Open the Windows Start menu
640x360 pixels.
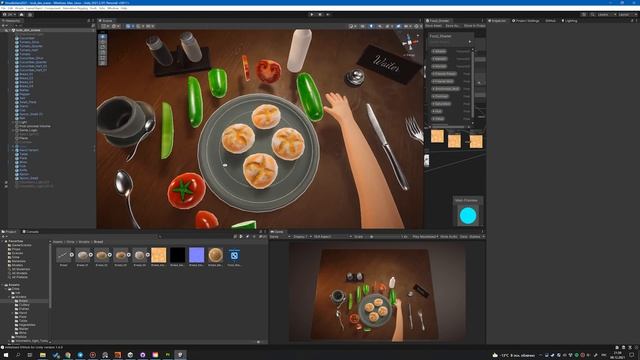click(6, 355)
